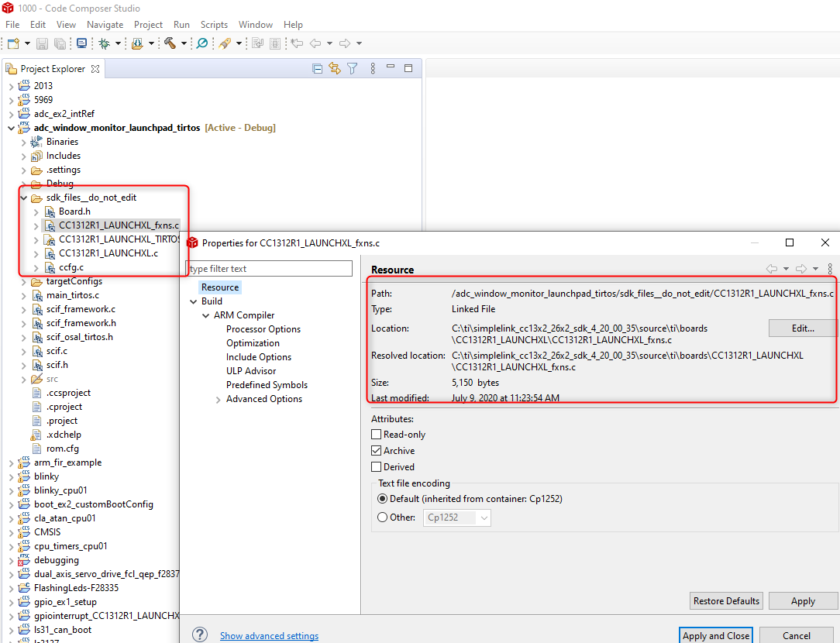Build the project using the hammer icon
The image size is (840, 643).
click(x=170, y=43)
